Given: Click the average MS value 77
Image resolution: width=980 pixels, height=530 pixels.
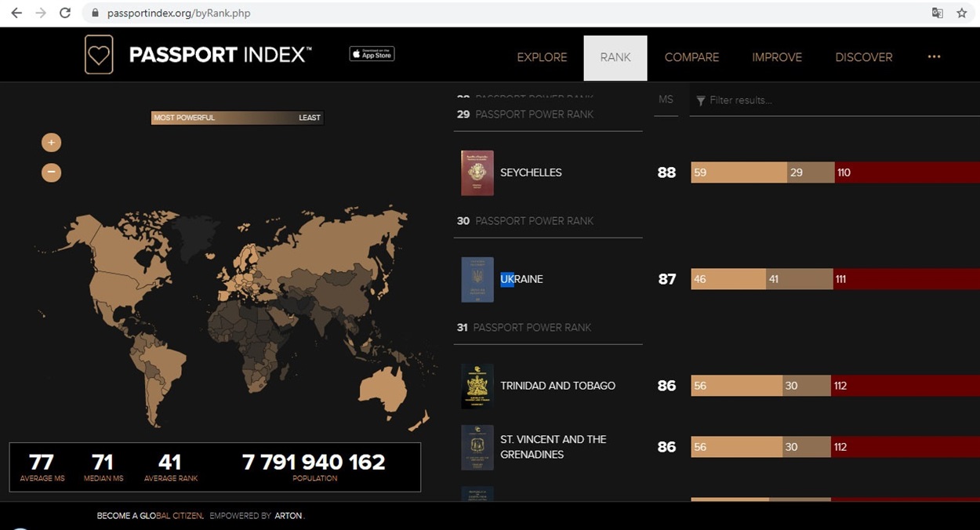Looking at the screenshot, I should (x=42, y=462).
